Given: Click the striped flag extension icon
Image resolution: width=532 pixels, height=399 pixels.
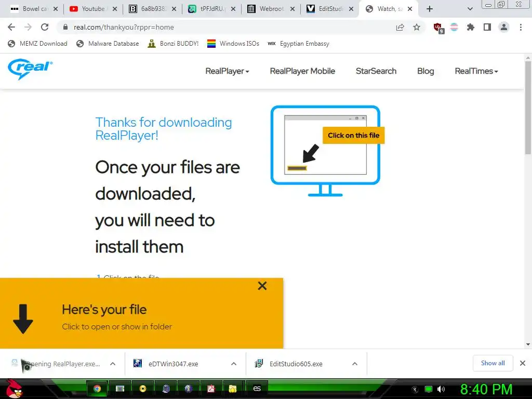Looking at the screenshot, I should point(454,27).
